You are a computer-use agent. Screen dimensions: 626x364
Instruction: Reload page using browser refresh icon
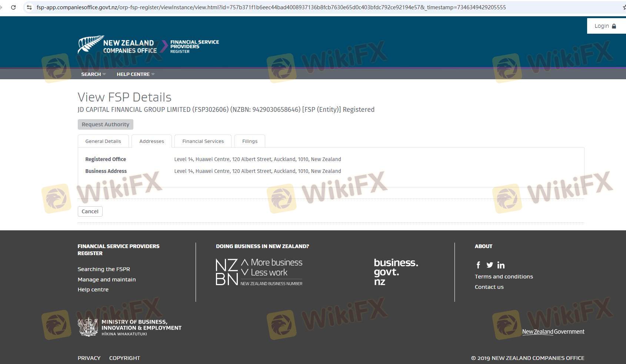[13, 7]
